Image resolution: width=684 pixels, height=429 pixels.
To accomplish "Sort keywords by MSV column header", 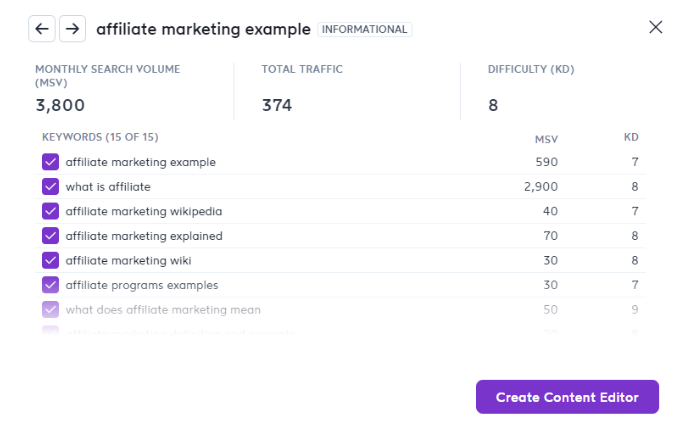I will click(x=546, y=137).
